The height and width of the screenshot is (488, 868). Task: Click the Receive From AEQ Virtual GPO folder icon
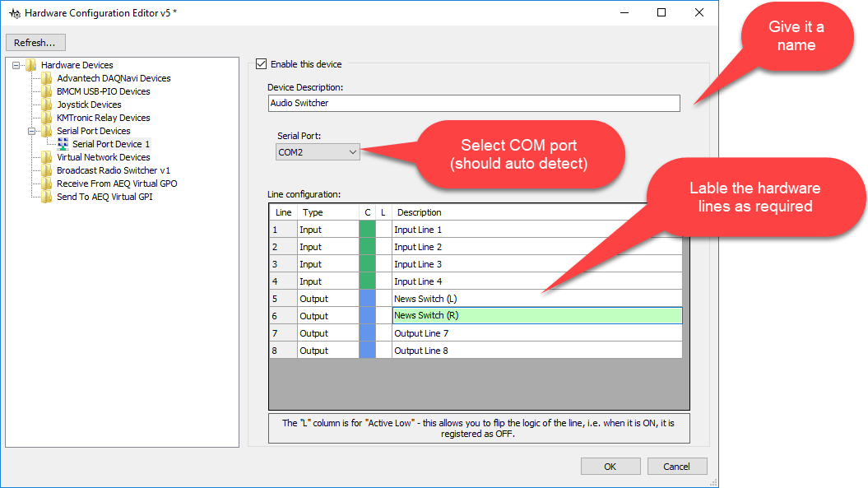pyautogui.click(x=47, y=184)
